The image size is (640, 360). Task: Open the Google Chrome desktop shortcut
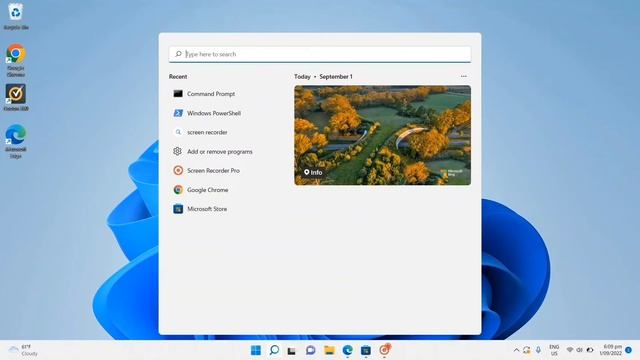[x=16, y=60]
